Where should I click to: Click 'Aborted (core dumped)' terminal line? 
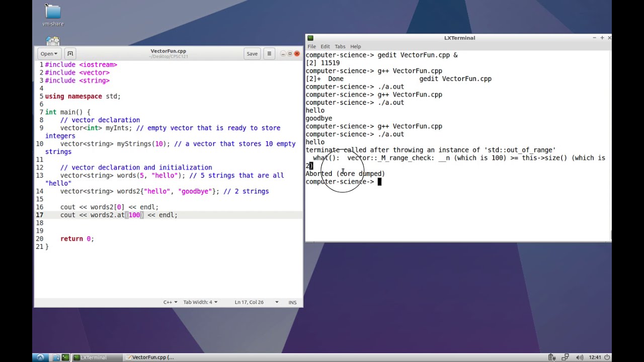point(345,173)
